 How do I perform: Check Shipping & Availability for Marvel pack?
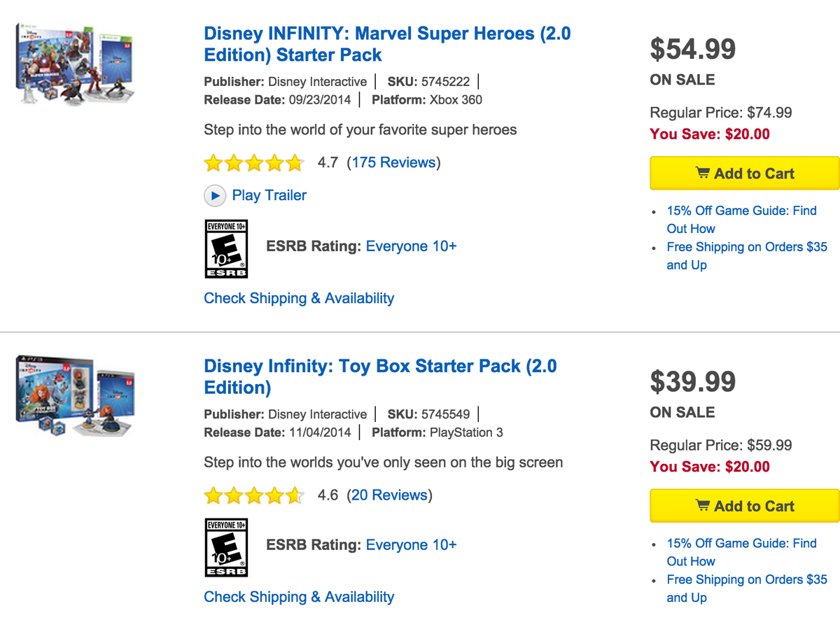coord(299,299)
